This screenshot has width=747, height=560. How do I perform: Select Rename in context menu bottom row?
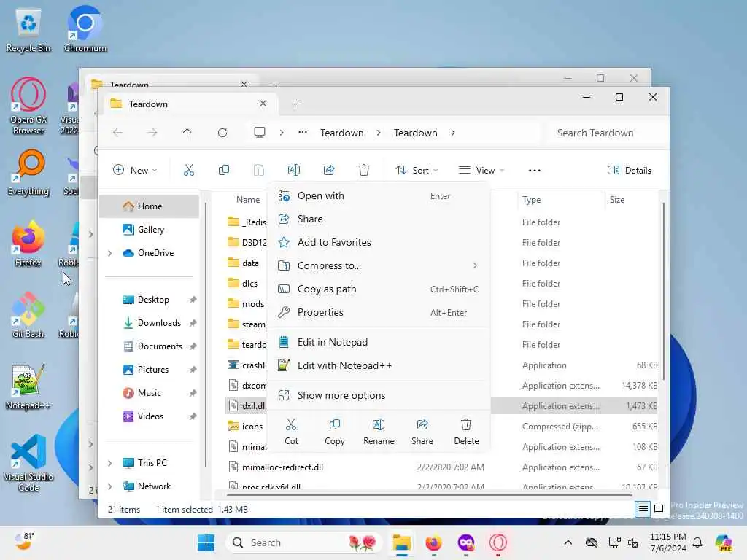pyautogui.click(x=379, y=432)
